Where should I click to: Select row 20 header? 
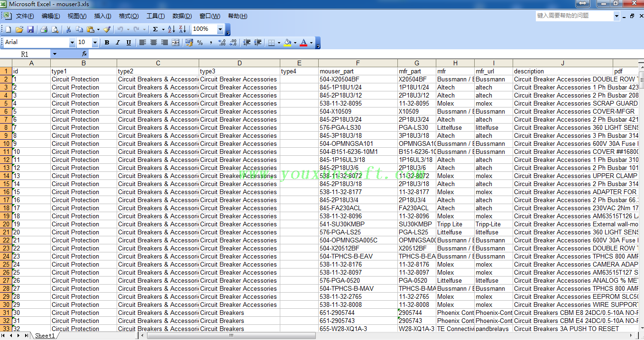click(x=6, y=224)
